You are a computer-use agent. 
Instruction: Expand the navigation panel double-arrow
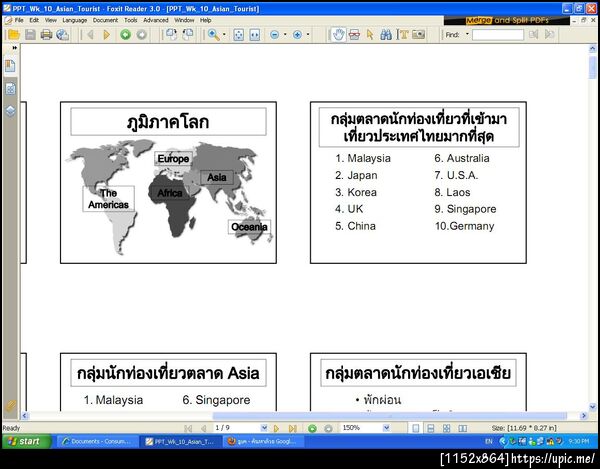(15, 48)
